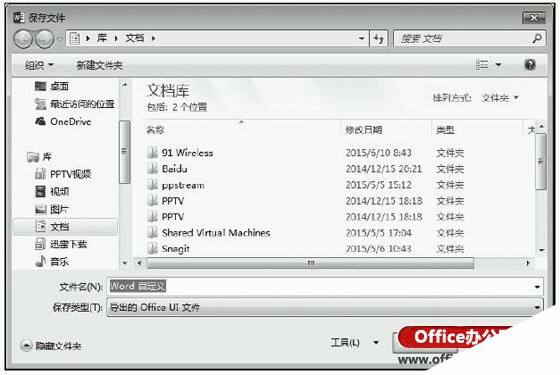
Task: Click 文档 in address breadcrumb
Action: (x=135, y=38)
